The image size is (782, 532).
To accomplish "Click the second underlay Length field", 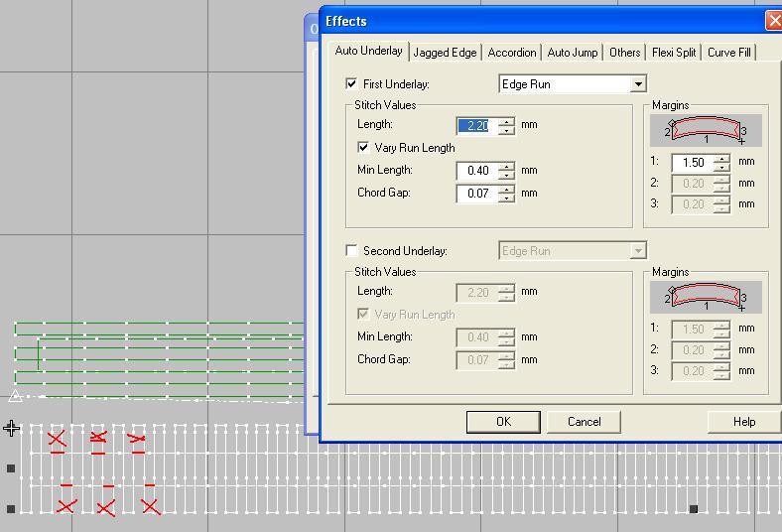I will pyautogui.click(x=477, y=292).
